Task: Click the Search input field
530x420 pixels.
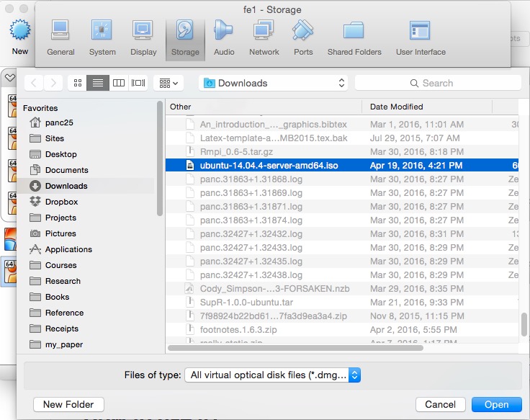Action: [437, 83]
